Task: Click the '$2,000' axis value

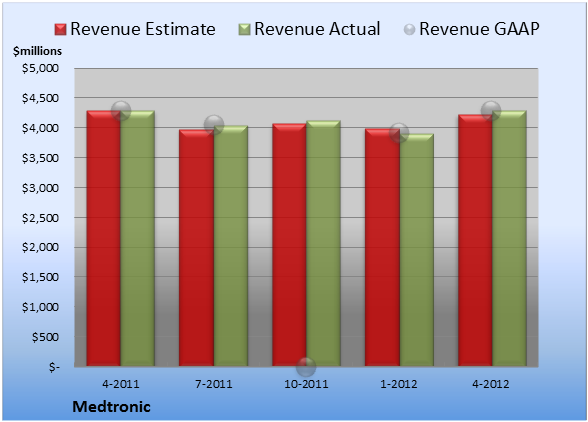Action: point(40,247)
